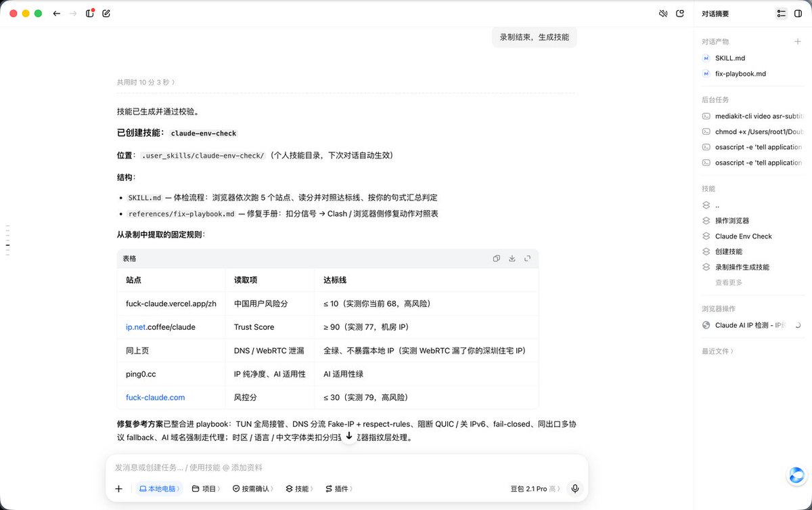Click the 达标线 column header
This screenshot has width=812, height=510.
click(x=426, y=280)
